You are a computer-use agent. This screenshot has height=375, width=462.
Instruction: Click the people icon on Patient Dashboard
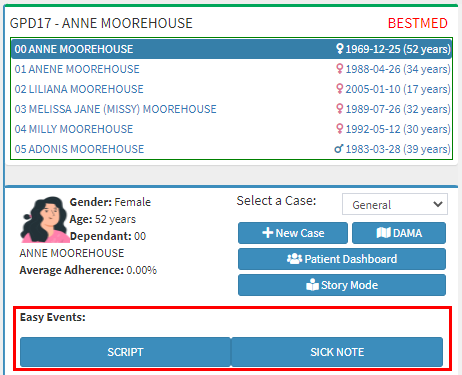click(294, 259)
